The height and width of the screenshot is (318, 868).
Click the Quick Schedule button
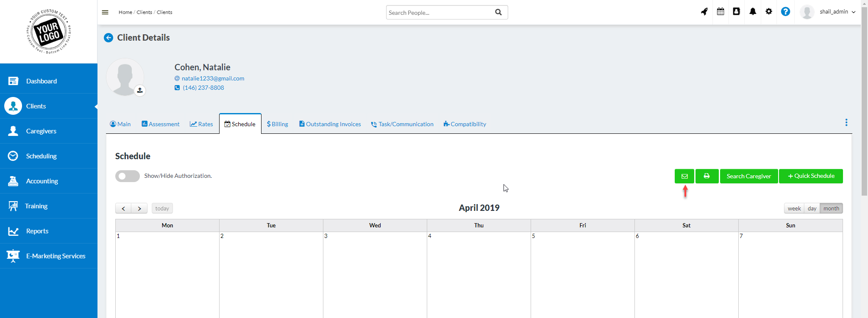(810, 176)
